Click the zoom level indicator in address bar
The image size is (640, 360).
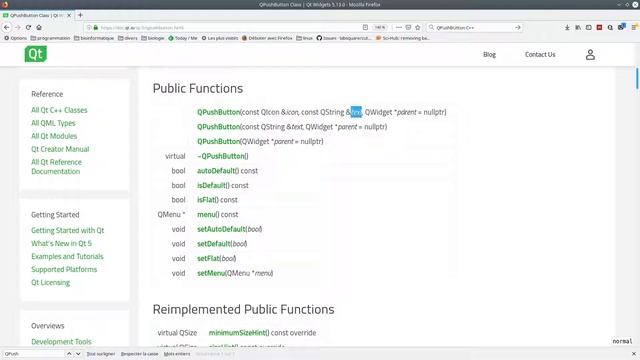pos(380,27)
